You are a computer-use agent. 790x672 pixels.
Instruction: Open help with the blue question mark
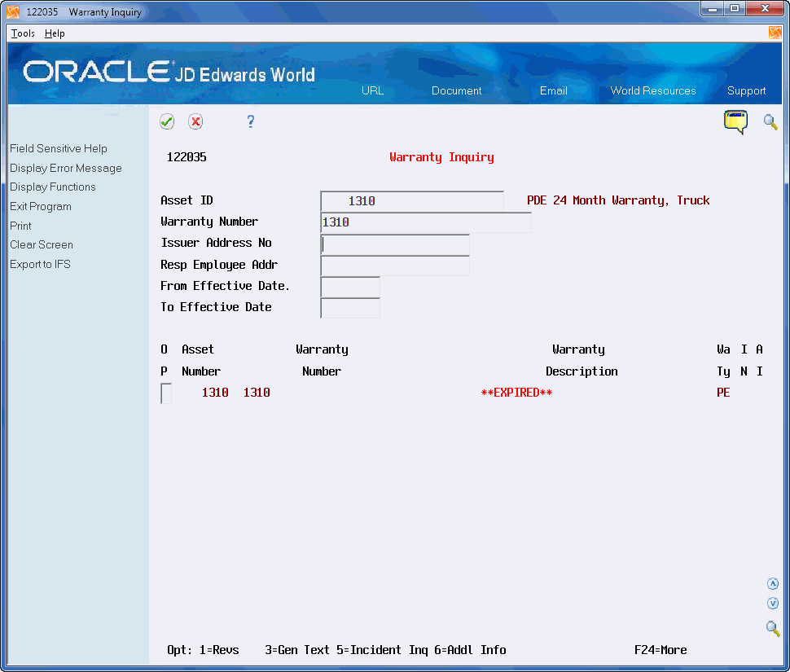(250, 121)
